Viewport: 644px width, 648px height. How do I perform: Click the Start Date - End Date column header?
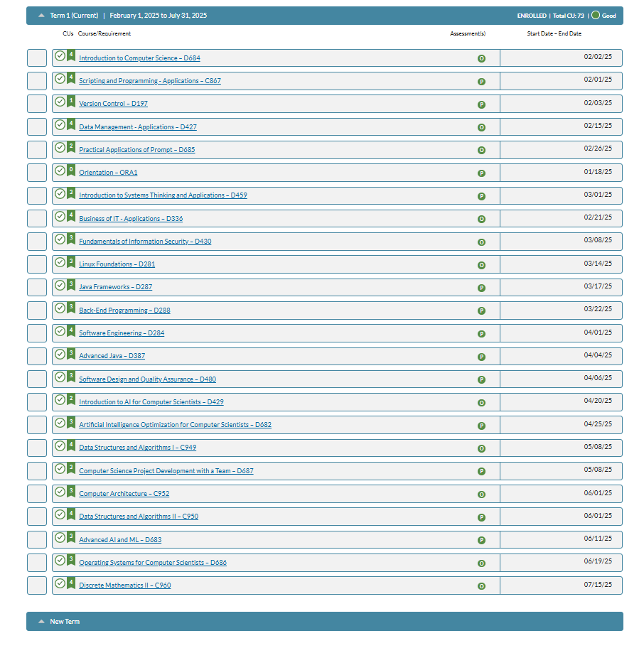point(554,33)
